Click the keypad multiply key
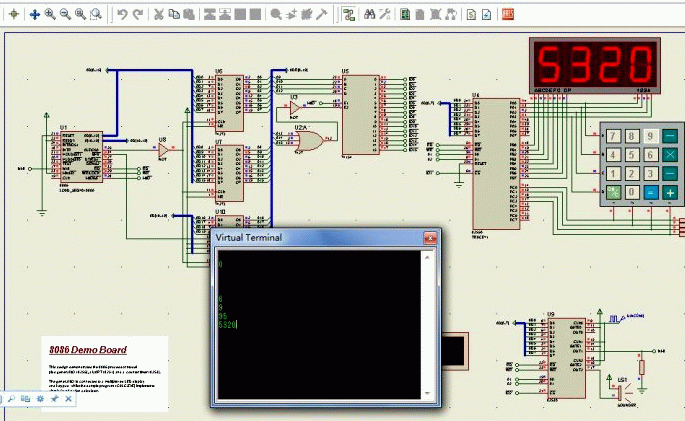685x421 pixels. point(670,155)
